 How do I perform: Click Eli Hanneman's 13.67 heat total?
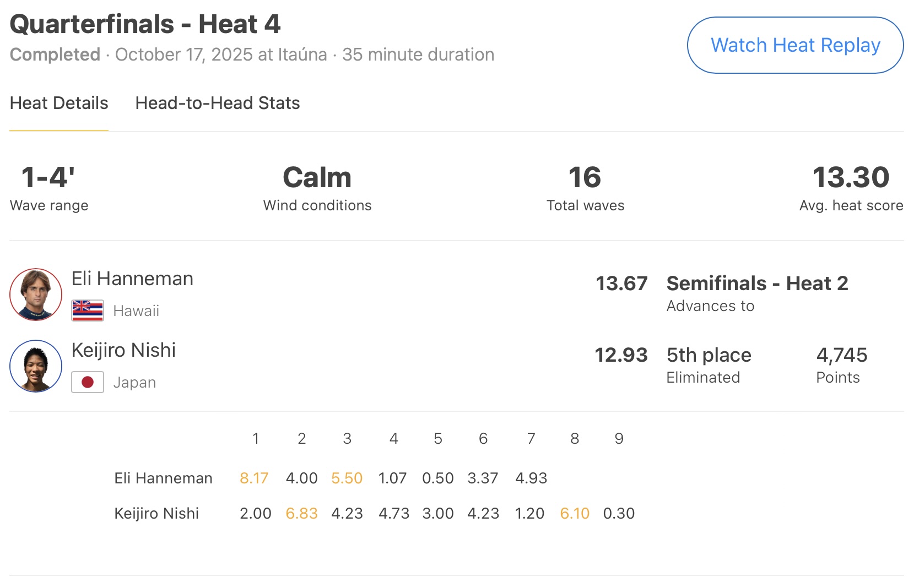click(621, 284)
